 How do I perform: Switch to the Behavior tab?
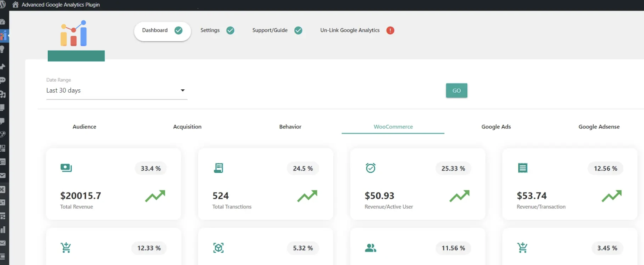290,127
